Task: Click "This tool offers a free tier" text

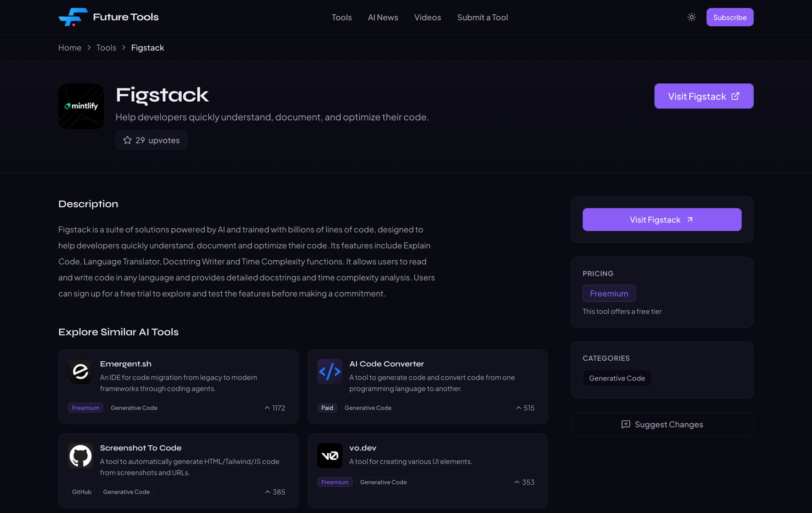Action: [x=622, y=311]
